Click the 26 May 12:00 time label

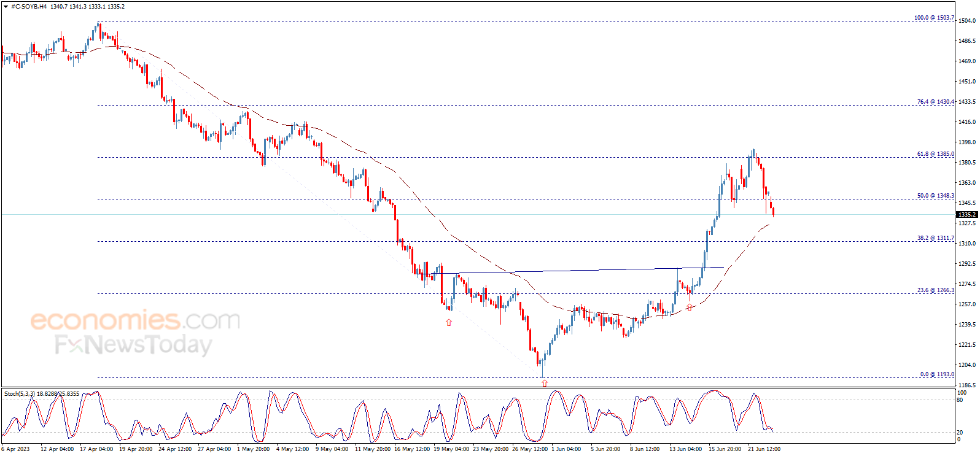pyautogui.click(x=530, y=449)
